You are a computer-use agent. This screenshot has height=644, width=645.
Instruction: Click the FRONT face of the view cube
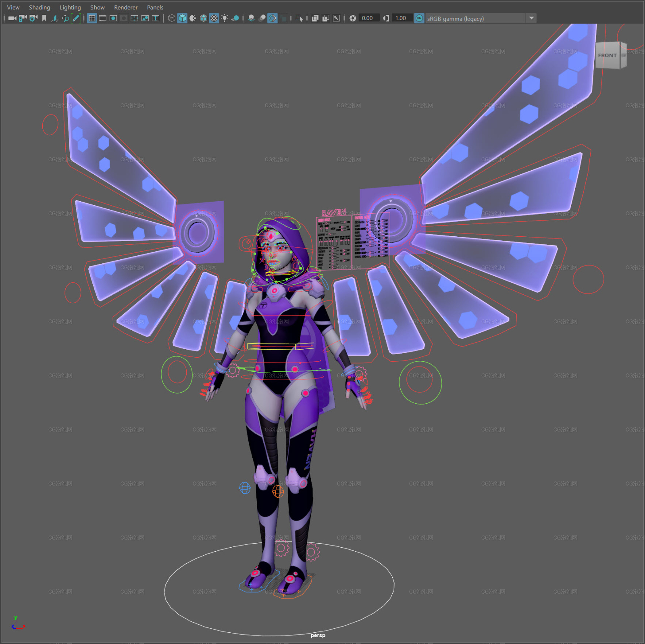(x=608, y=55)
